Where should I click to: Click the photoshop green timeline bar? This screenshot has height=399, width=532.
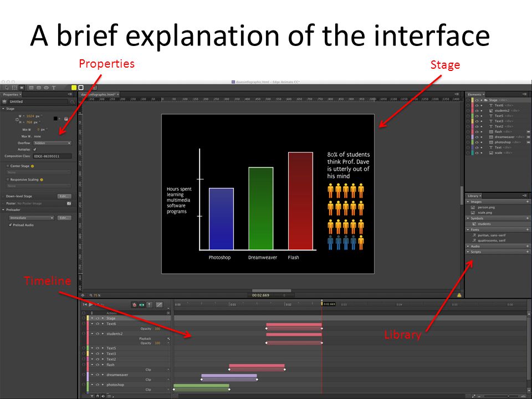coord(202,386)
